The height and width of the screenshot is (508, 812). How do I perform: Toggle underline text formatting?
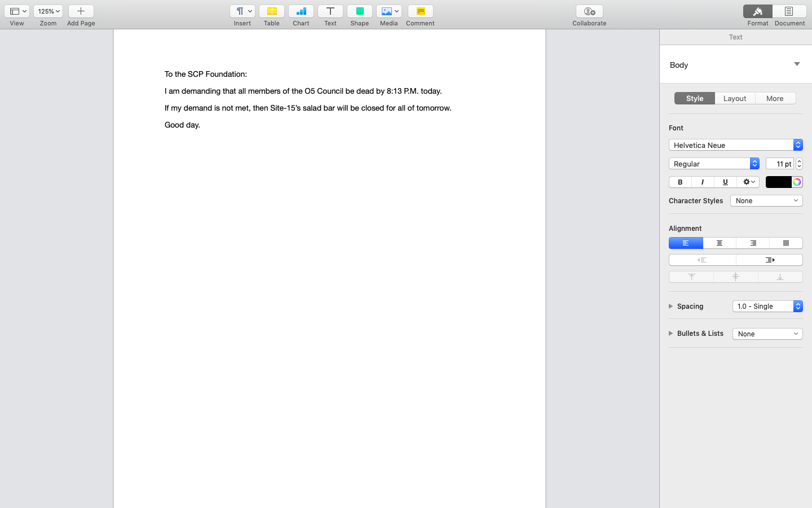click(x=725, y=182)
